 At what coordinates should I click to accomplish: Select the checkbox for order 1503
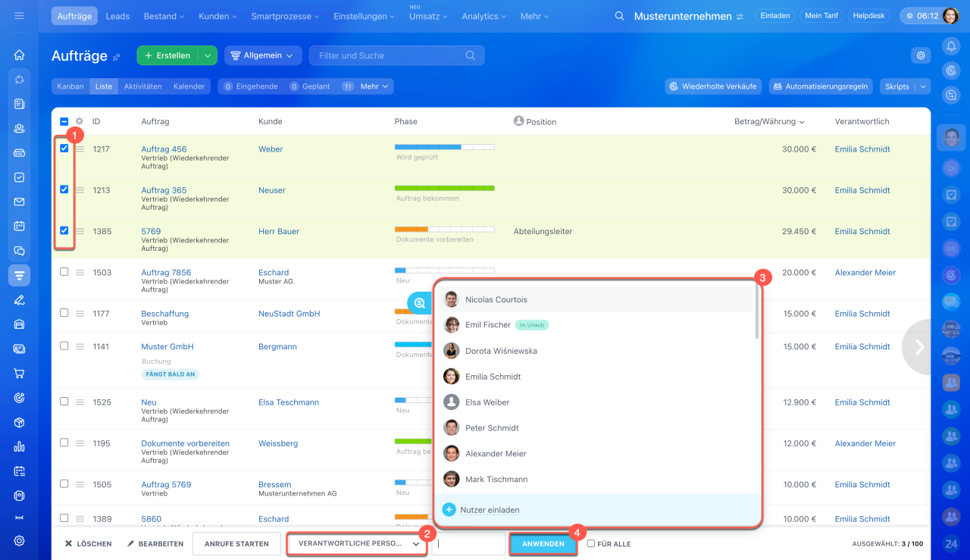tap(64, 272)
